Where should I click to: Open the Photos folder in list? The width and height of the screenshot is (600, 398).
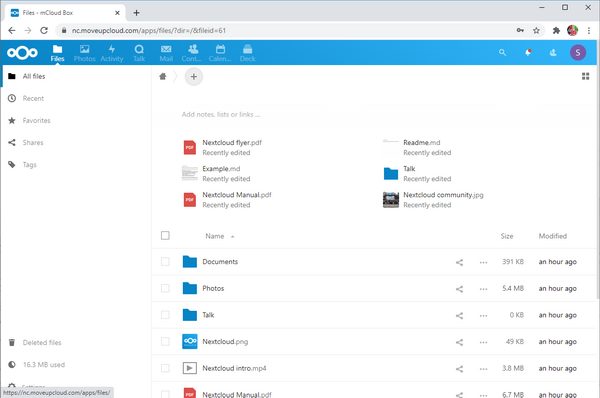coord(213,288)
